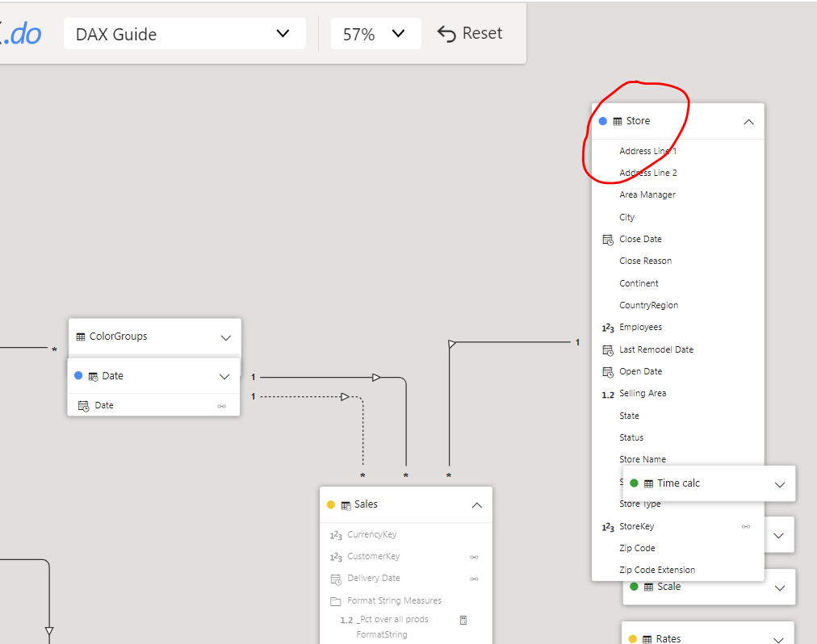Click the DAX.do logo link

(x=21, y=34)
